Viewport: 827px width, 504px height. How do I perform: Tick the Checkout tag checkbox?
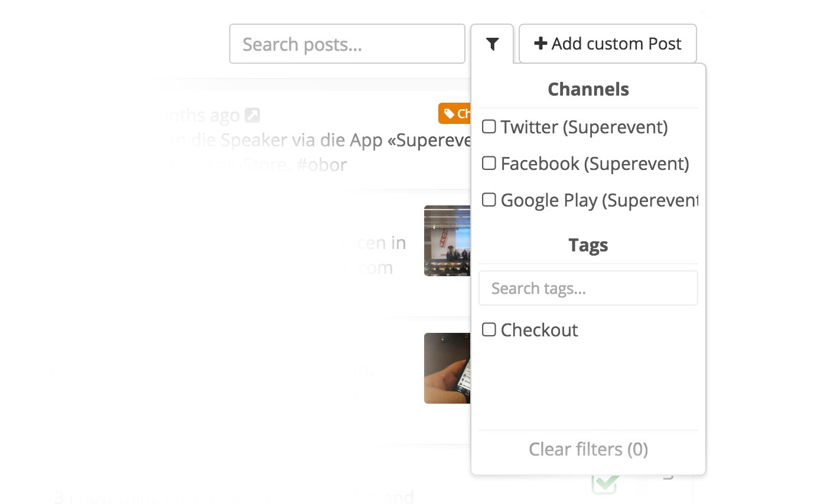(489, 329)
